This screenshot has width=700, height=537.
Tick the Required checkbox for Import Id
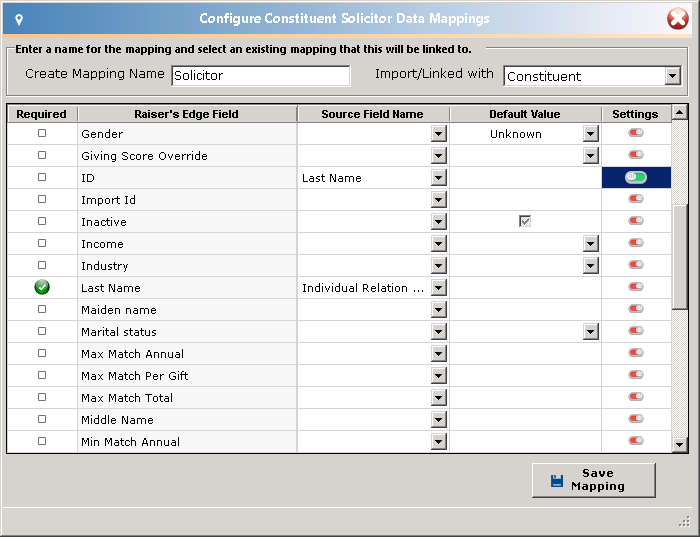pos(42,199)
